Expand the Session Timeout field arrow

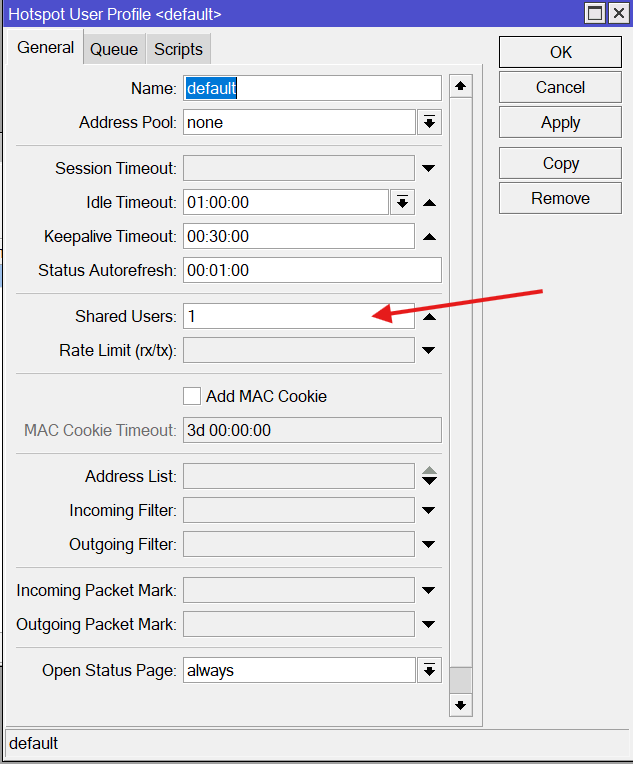point(429,168)
